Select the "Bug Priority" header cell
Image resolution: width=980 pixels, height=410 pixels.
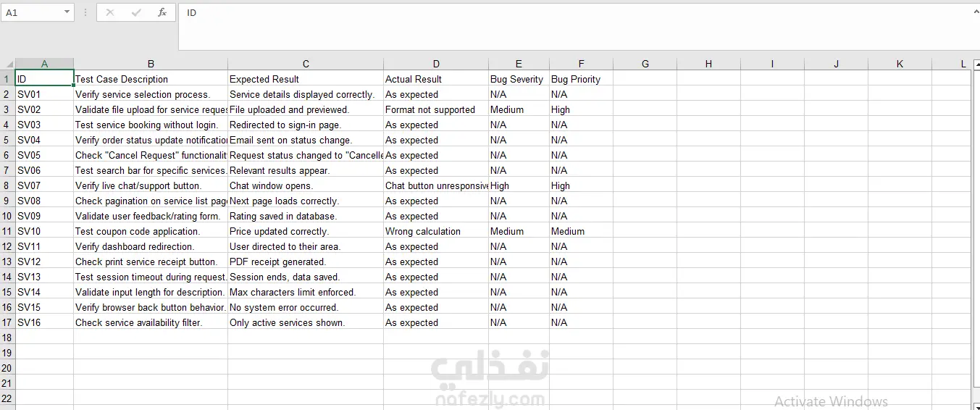point(581,79)
